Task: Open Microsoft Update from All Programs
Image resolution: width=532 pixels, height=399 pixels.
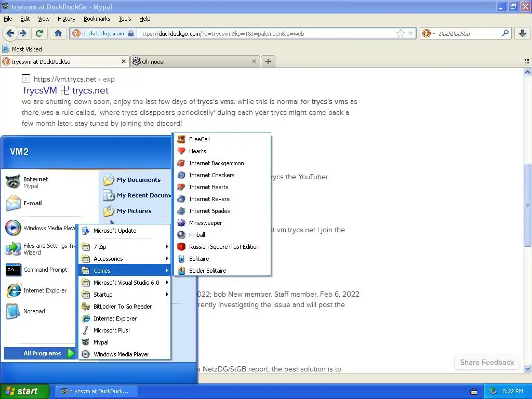Action: (125, 231)
